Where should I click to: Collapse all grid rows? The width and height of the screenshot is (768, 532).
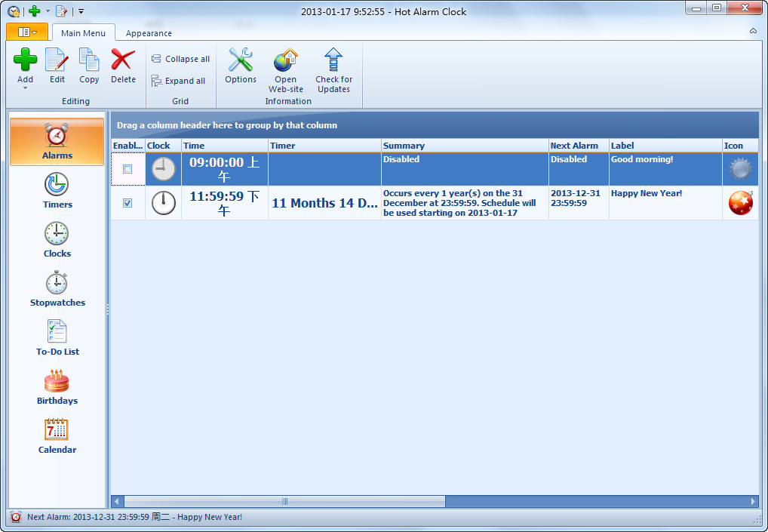tap(180, 59)
